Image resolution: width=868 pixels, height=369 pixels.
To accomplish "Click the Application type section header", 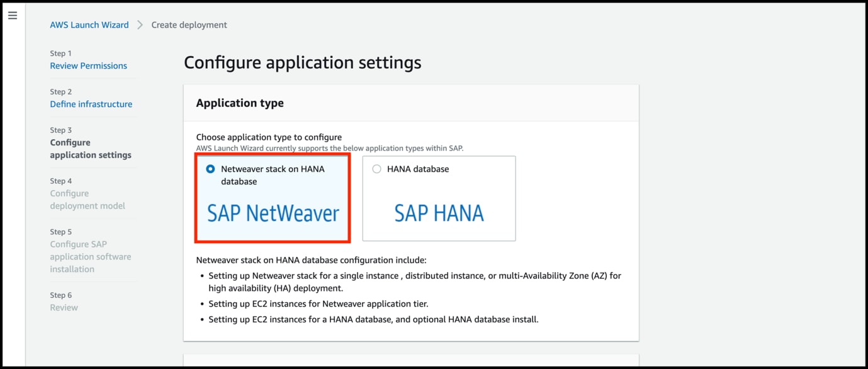I will (239, 103).
